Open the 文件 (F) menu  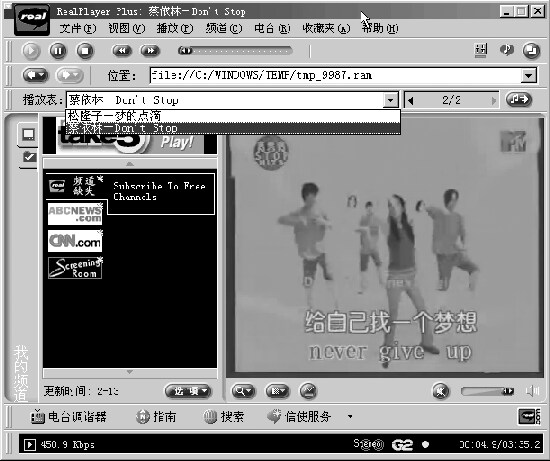[78, 28]
